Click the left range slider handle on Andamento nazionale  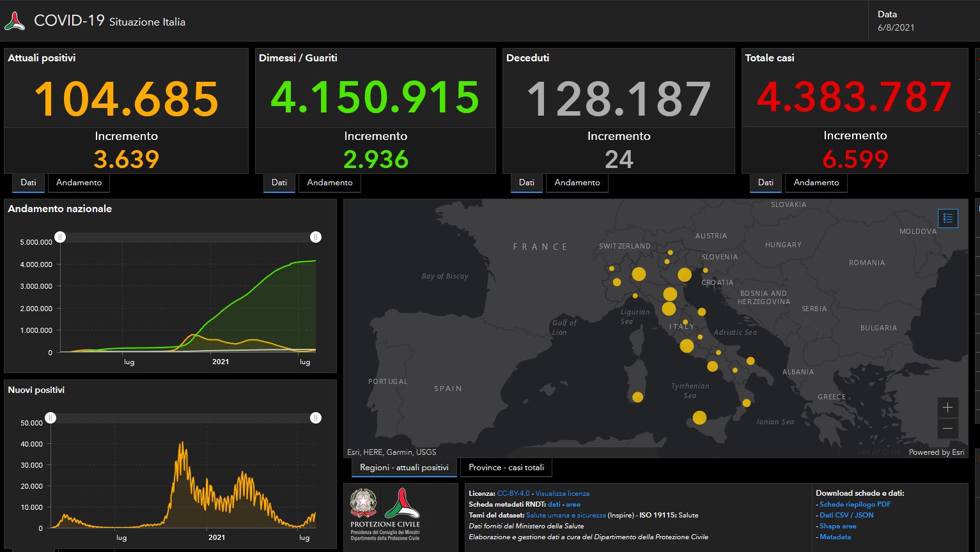(x=60, y=237)
